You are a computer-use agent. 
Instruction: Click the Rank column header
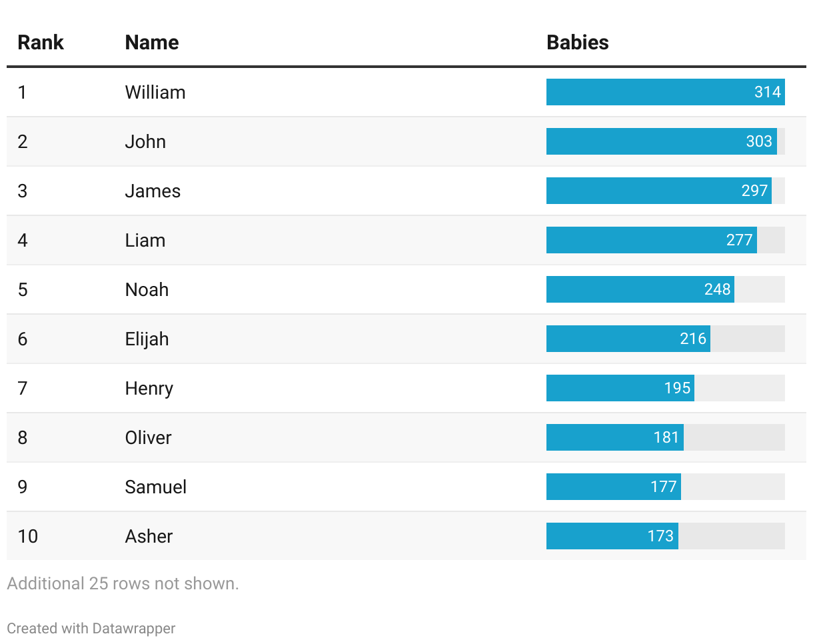(41, 43)
